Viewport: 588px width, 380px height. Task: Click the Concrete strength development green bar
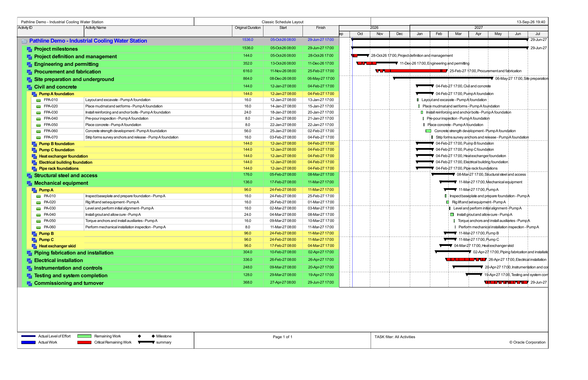tap(429, 131)
